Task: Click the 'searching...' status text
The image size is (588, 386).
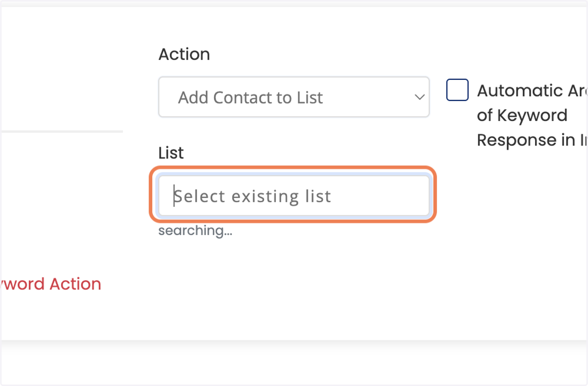Action: coord(195,230)
